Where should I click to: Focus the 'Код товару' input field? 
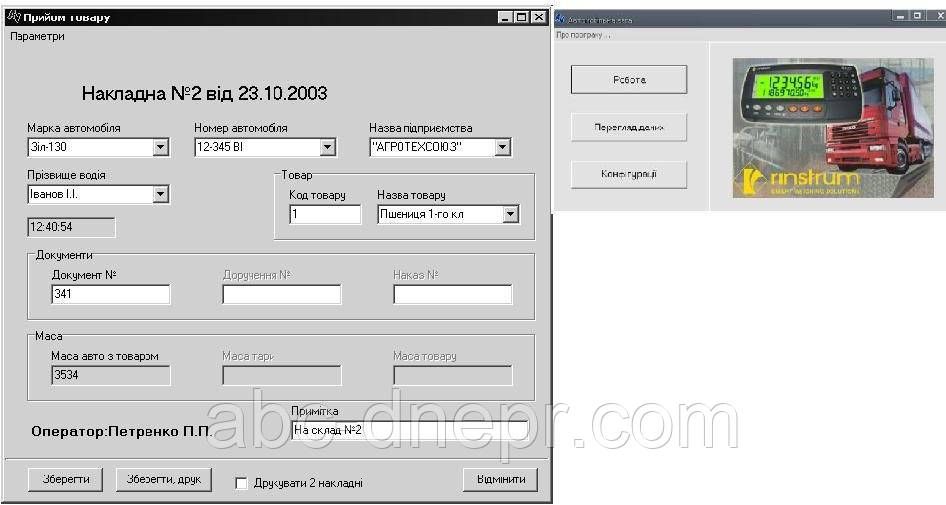pyautogui.click(x=325, y=214)
